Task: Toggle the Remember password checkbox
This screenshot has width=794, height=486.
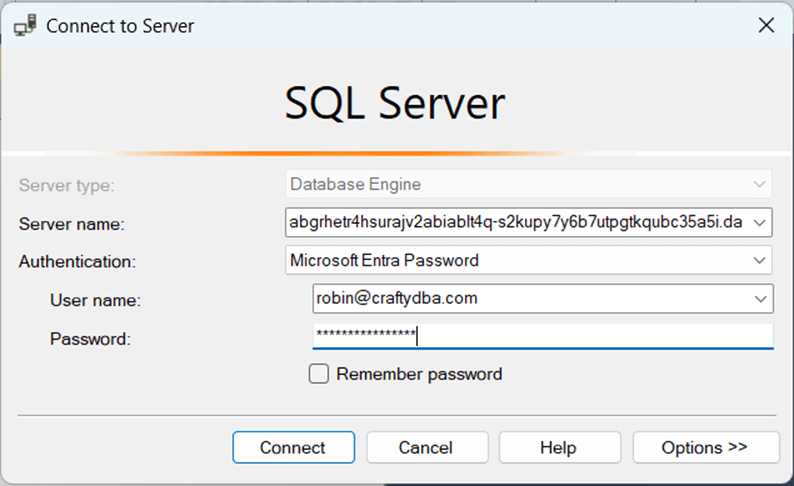Action: tap(319, 374)
